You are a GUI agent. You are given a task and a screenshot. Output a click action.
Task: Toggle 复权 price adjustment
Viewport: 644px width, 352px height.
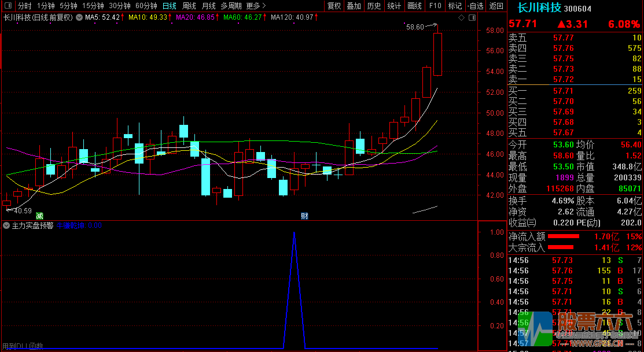pyautogui.click(x=334, y=6)
